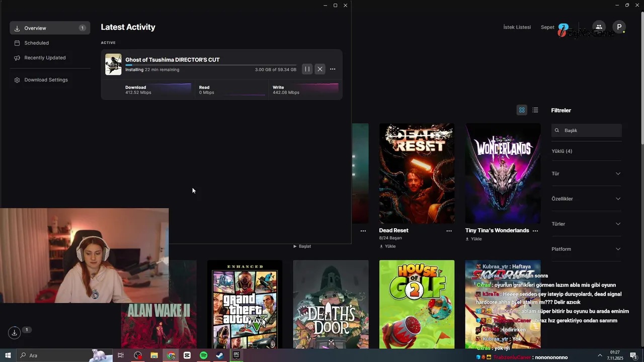The image size is (644, 362).
Task: Switch library to list view
Action: coord(535,110)
